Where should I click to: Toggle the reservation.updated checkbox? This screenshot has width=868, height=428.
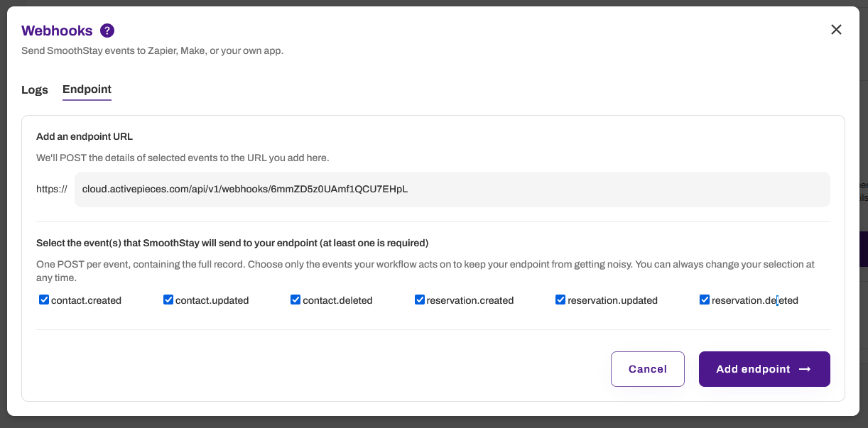tap(560, 300)
